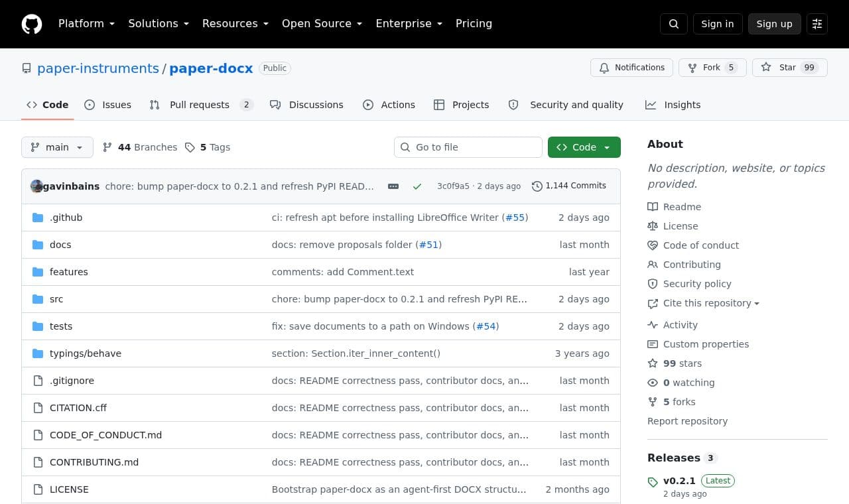849x504 pixels.
Task: Open the Insights tab
Action: point(673,105)
